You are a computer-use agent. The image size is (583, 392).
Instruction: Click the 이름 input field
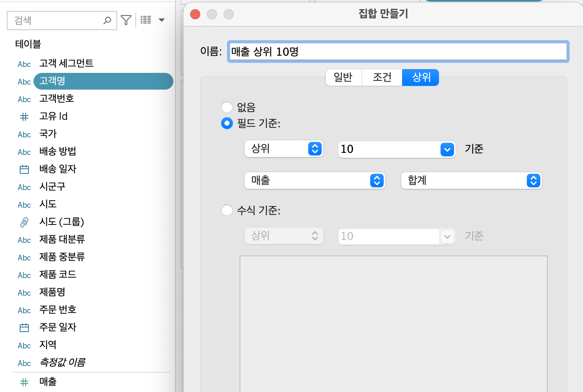[398, 52]
